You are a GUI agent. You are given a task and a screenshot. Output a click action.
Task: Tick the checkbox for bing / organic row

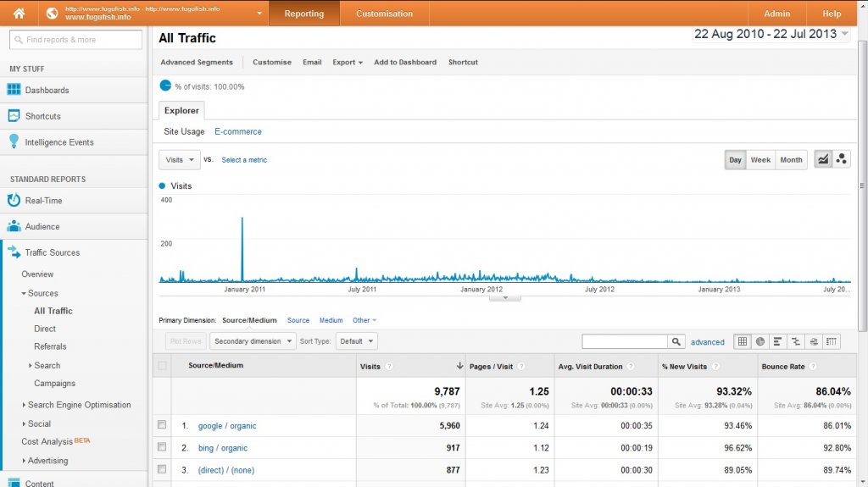pyautogui.click(x=162, y=447)
